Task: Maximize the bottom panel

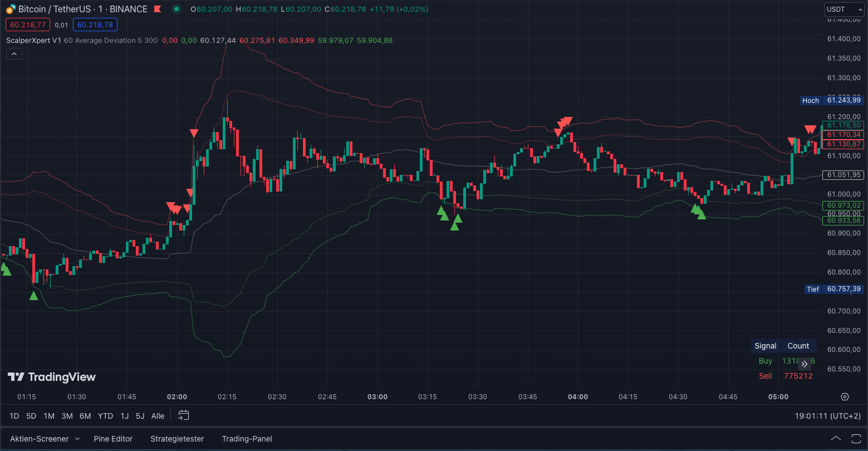Action: (x=856, y=439)
